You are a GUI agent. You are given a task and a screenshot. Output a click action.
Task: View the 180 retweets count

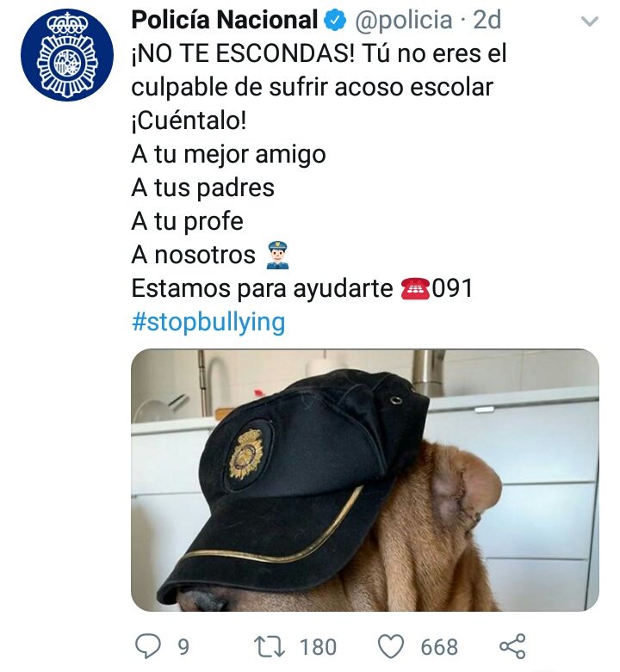pos(318,647)
